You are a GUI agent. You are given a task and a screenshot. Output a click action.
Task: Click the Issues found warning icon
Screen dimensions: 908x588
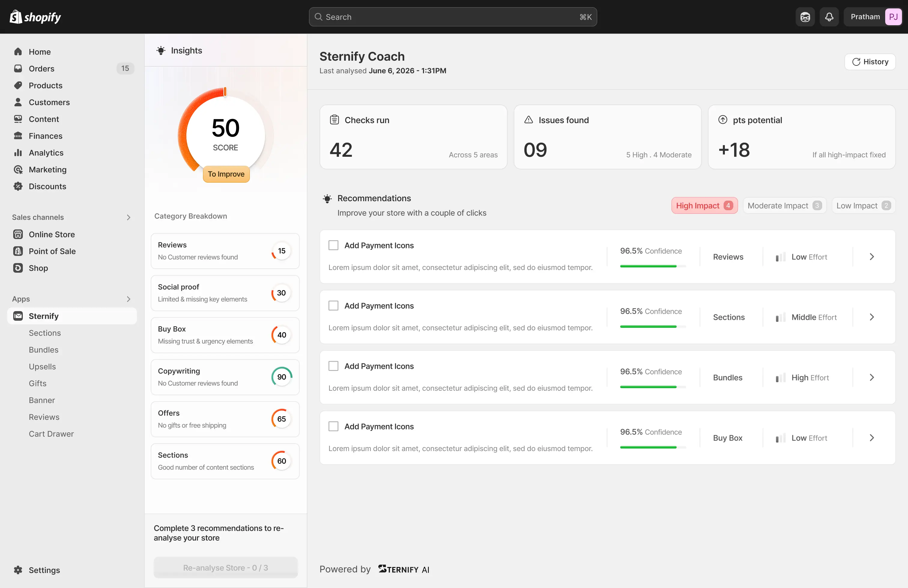point(528,120)
